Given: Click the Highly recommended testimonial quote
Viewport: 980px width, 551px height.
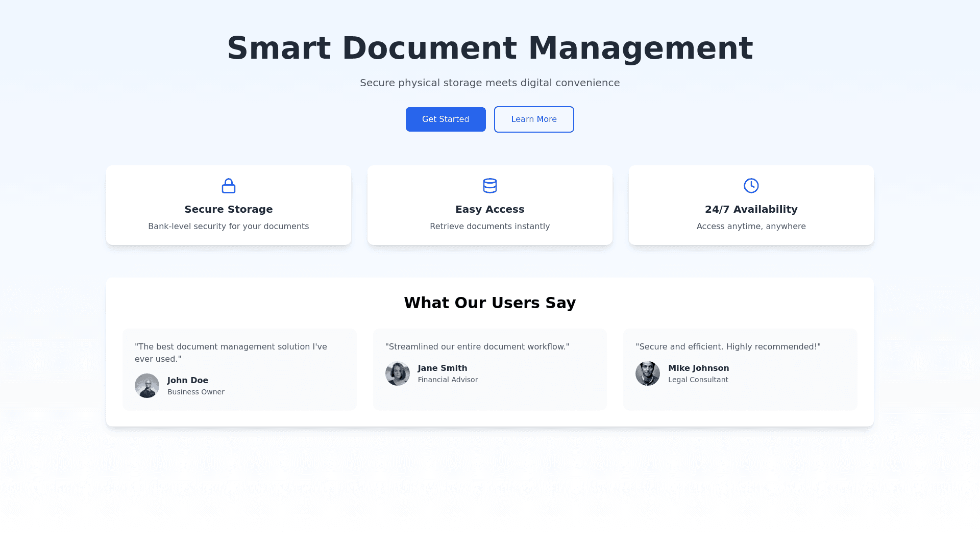Looking at the screenshot, I should [x=728, y=347].
